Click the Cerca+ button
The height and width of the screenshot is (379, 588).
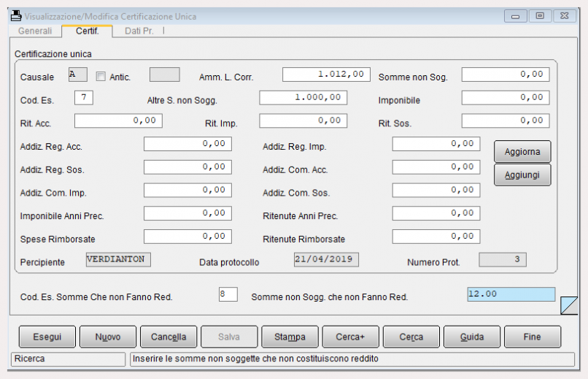[x=351, y=337]
